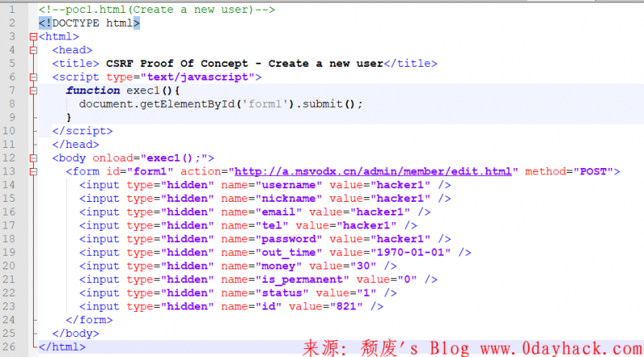This screenshot has width=644, height=357.
Task: Click the name "nickname" attribute value
Action: pyautogui.click(x=289, y=199)
